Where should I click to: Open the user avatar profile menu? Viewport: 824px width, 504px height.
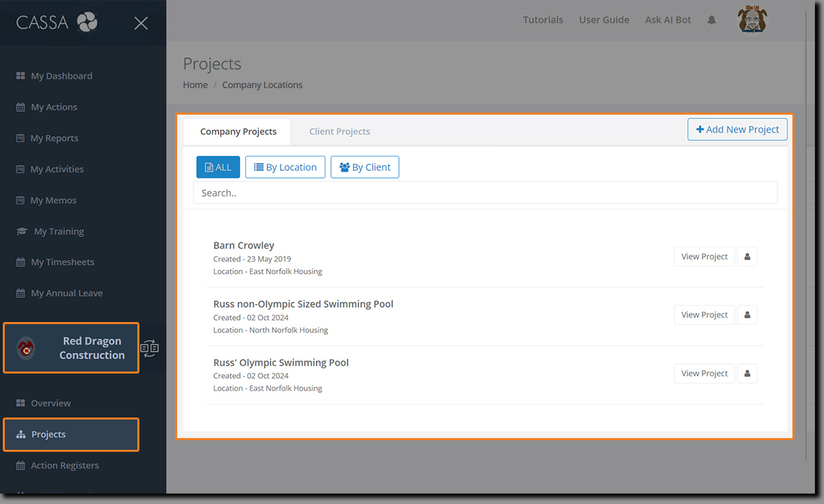pos(752,20)
